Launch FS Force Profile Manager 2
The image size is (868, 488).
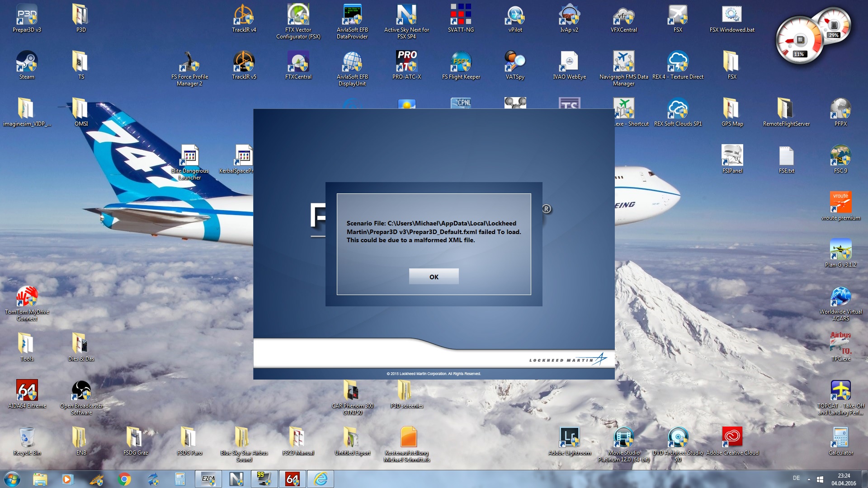click(189, 68)
